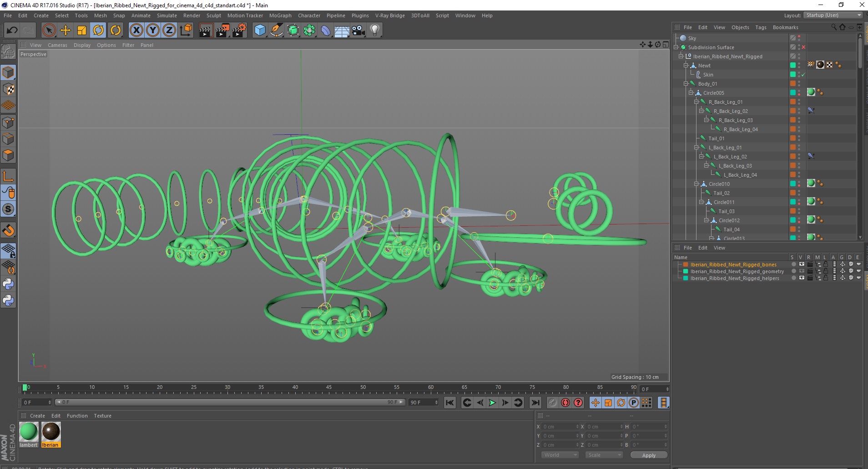
Task: Open the World coordinate dropdown
Action: click(560, 455)
